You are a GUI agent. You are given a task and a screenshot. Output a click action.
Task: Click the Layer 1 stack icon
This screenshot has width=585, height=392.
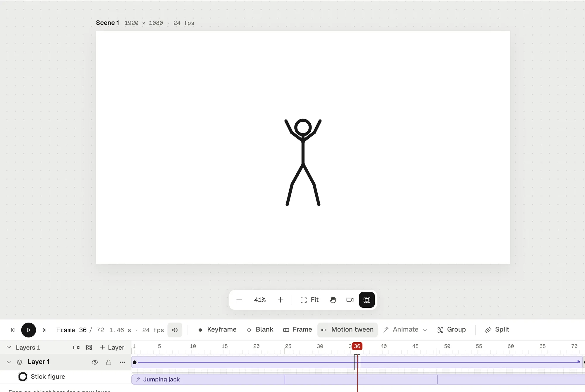[x=20, y=362]
